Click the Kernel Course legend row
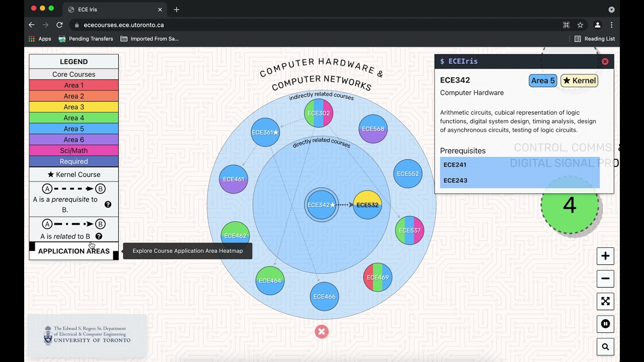The image size is (644, 362). tap(74, 174)
